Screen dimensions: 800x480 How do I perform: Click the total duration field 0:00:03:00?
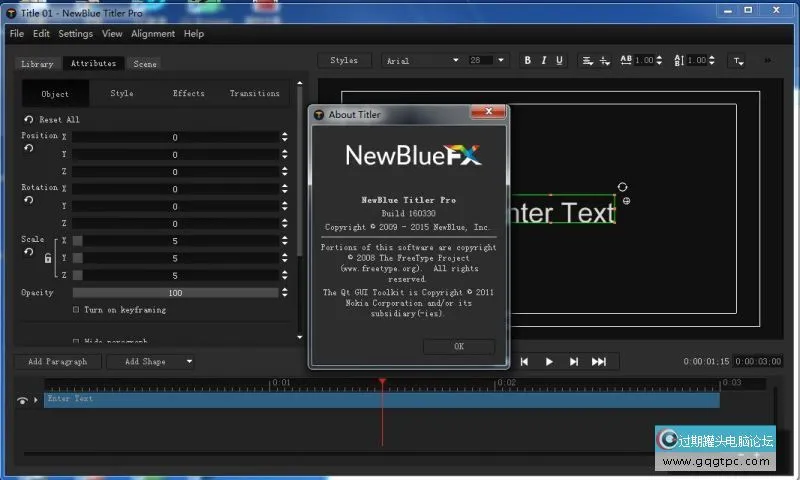[x=758, y=361]
